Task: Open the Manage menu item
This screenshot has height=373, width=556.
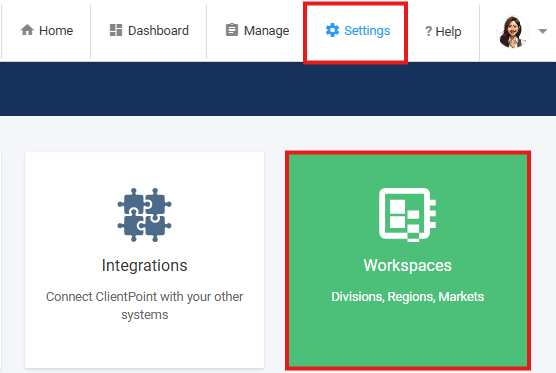Action: pos(257,30)
